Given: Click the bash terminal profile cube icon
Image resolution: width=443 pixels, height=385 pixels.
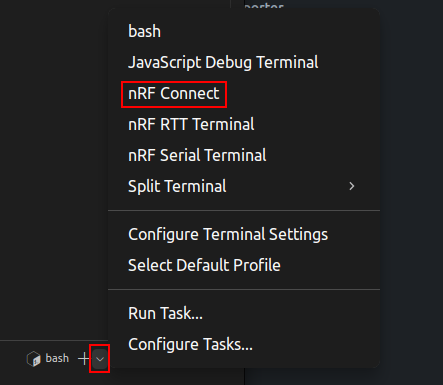Looking at the screenshot, I should tap(34, 359).
